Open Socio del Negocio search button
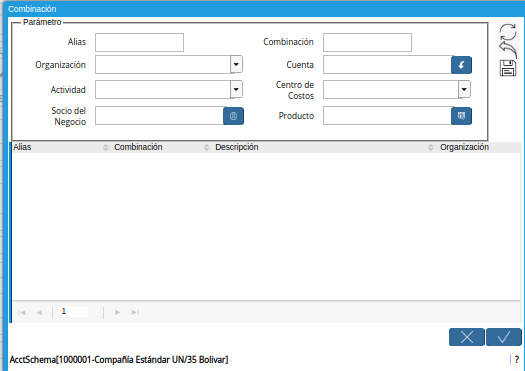 [x=233, y=116]
